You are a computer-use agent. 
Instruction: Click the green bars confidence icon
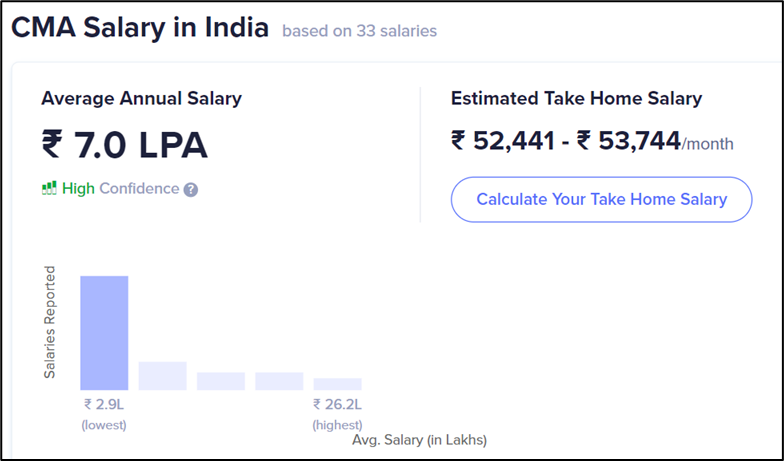(49, 188)
